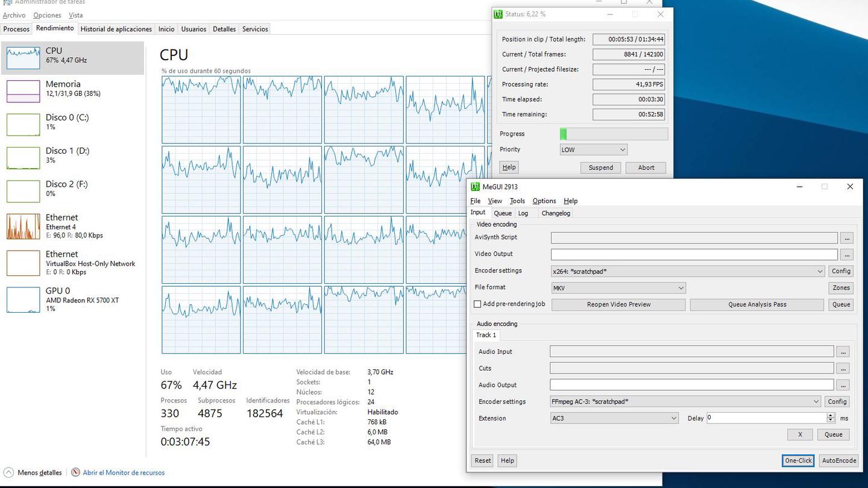Browse for AviSynth Script file button
The width and height of the screenshot is (868, 488).
(847, 238)
